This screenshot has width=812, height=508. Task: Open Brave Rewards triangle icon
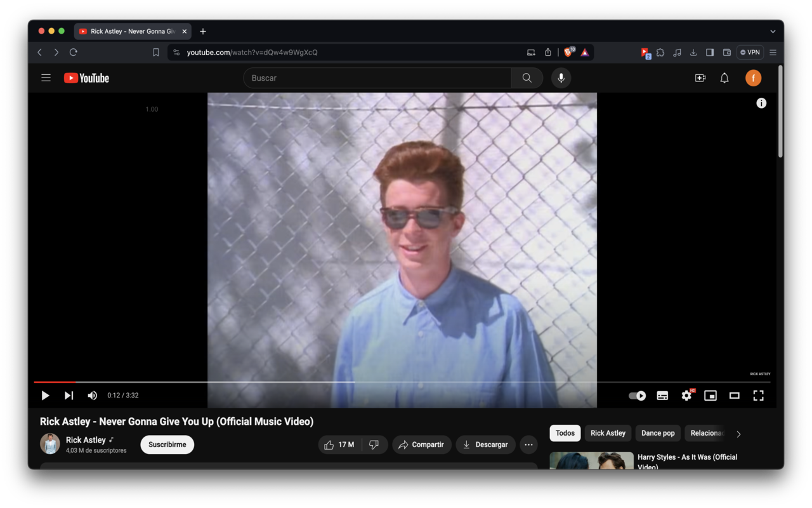pyautogui.click(x=585, y=52)
